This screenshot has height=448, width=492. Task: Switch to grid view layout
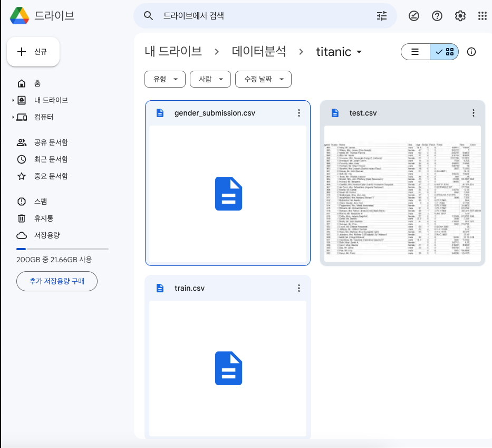coord(445,52)
